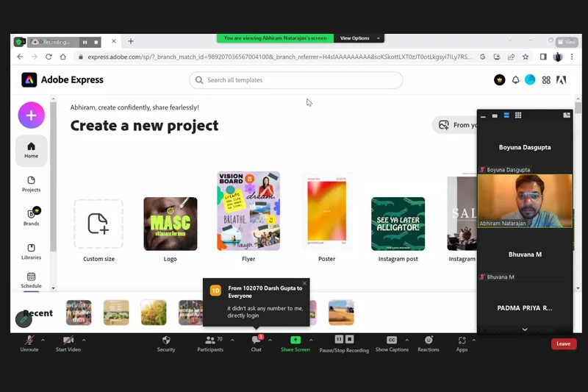Click Pause/Stop Recording in Zoom

coord(344,344)
